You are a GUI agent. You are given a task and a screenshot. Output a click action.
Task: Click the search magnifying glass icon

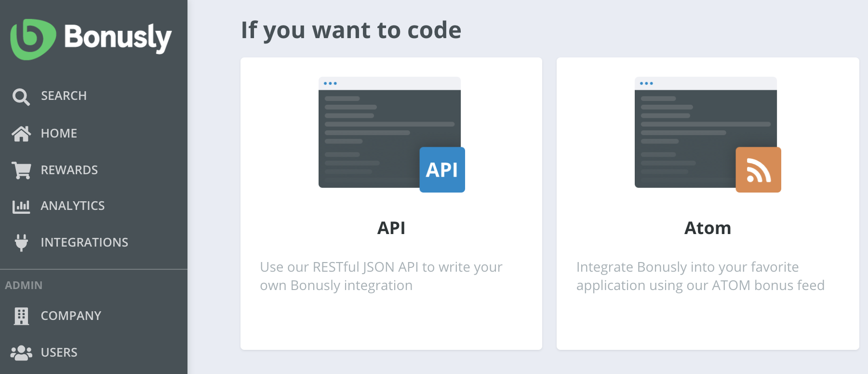pyautogui.click(x=21, y=97)
